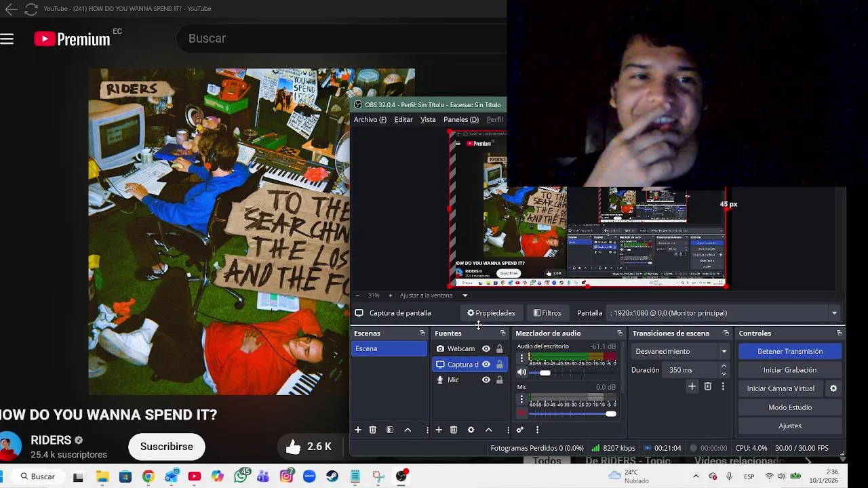Screen dimensions: 868x488
Task: Open advanced audio properties gears icon
Action: coord(520,430)
